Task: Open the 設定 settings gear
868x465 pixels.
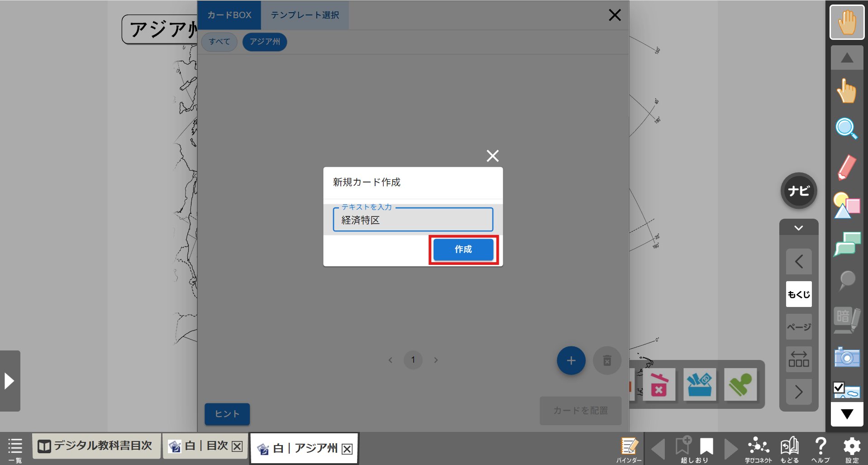Action: pos(852,449)
